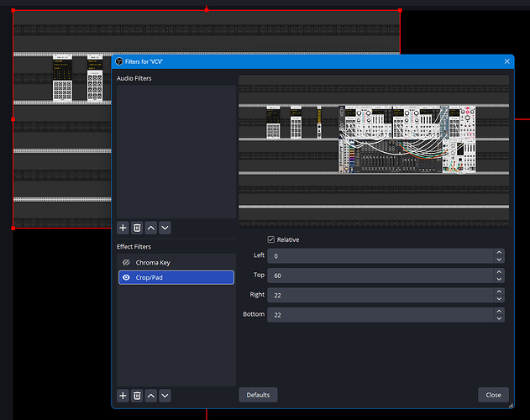Screen dimensions: 530x420
Task: Click the filter preview image of VCV
Action: coord(374,151)
